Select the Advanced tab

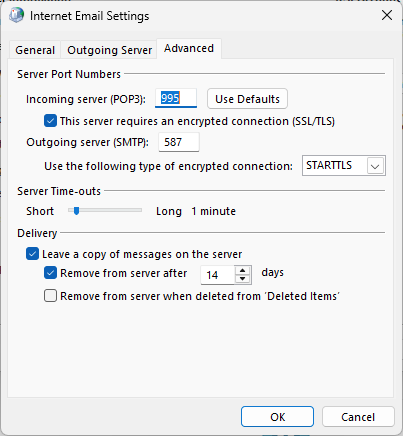click(x=189, y=49)
